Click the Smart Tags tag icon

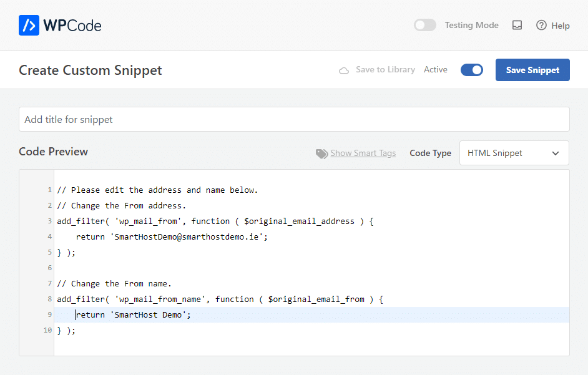(x=321, y=153)
